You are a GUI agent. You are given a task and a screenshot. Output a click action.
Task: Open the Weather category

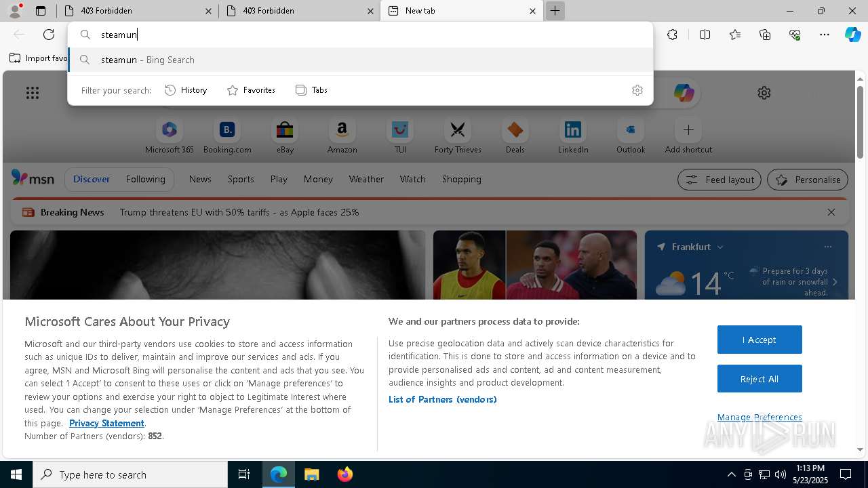click(x=366, y=180)
